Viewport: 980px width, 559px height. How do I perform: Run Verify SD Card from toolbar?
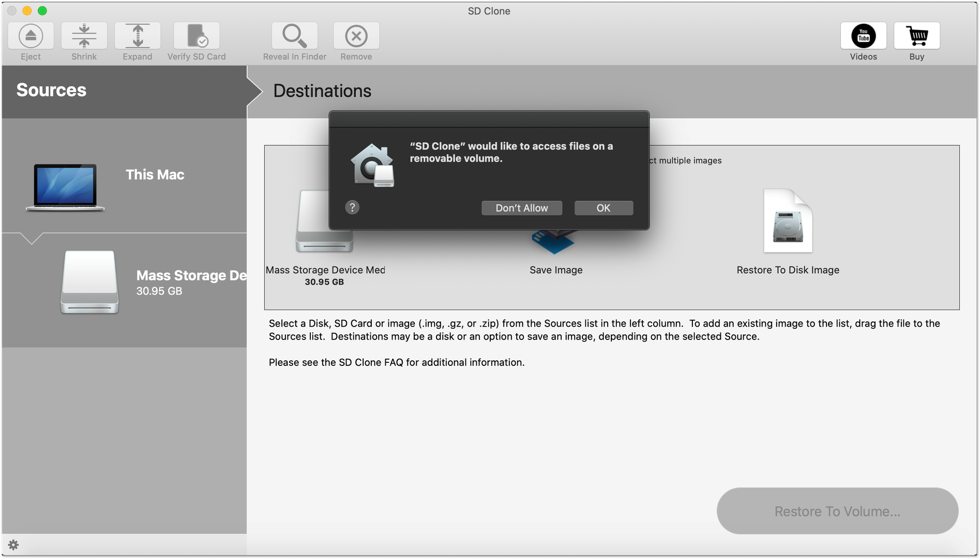[196, 36]
